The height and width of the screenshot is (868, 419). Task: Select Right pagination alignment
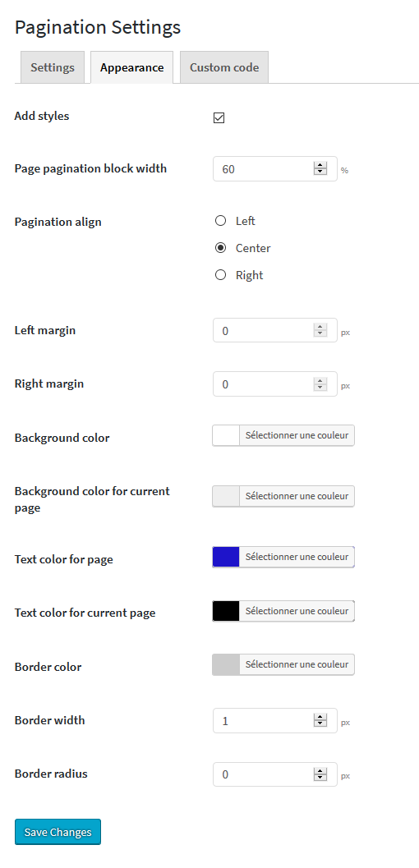[x=220, y=275]
